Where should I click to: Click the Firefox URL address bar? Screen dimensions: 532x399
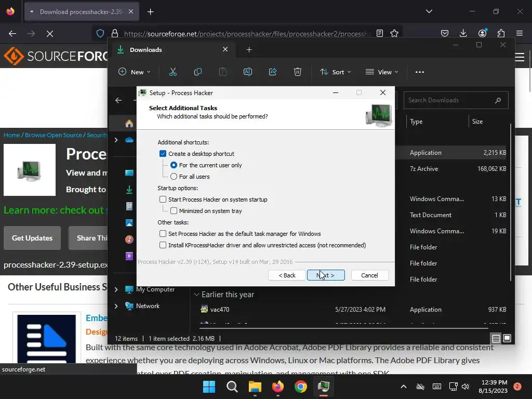click(247, 34)
